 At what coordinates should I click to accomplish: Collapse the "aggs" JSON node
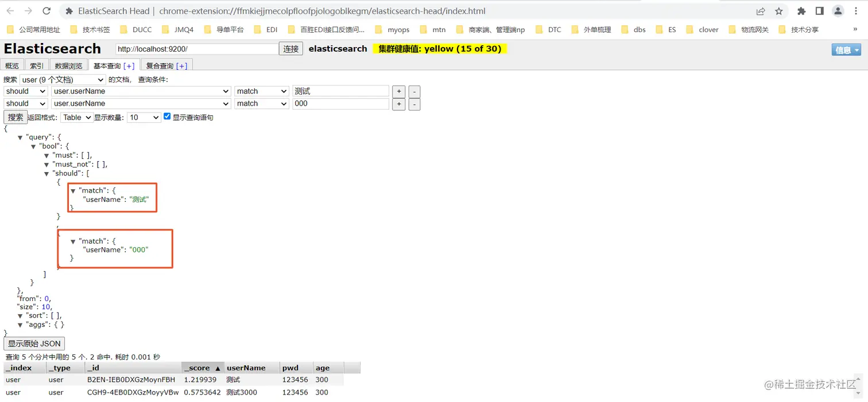pos(20,325)
